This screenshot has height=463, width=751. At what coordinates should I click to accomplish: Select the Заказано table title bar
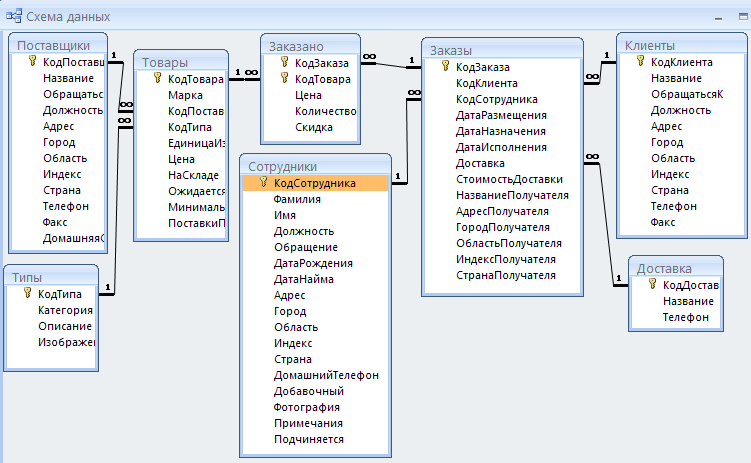click(x=310, y=46)
